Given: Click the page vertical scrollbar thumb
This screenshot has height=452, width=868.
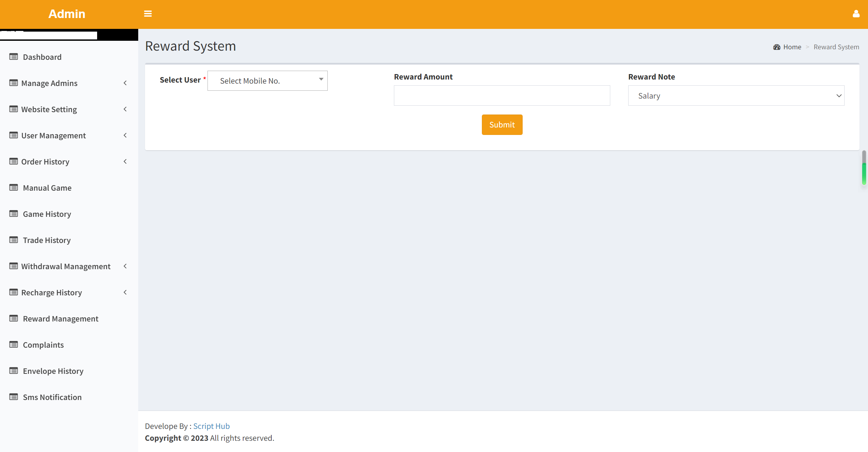Looking at the screenshot, I should [864, 168].
